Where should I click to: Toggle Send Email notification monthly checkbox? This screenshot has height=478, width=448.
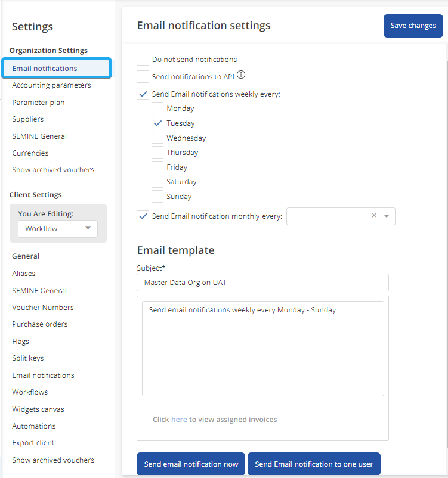143,216
